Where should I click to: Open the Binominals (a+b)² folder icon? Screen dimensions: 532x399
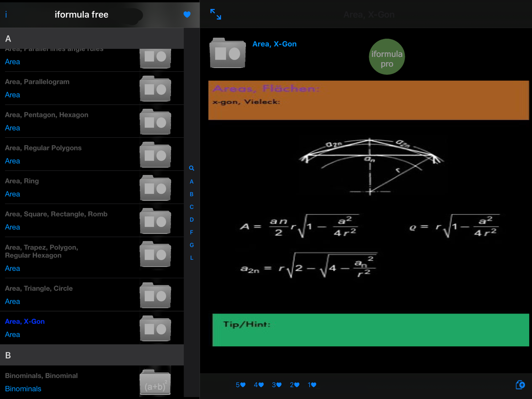click(155, 382)
